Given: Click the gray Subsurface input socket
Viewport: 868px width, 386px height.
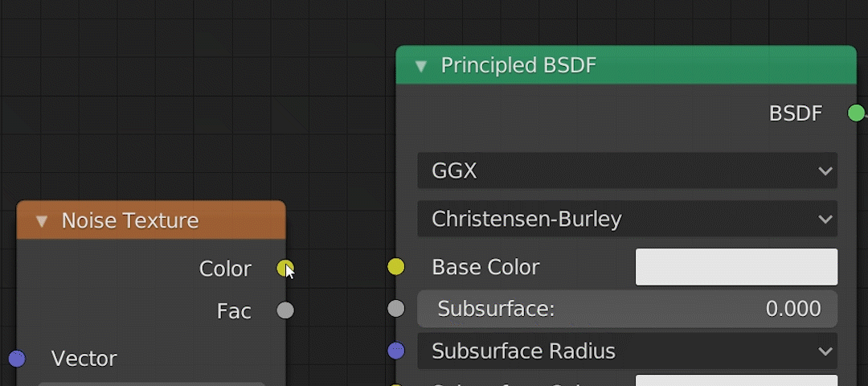Looking at the screenshot, I should (x=395, y=309).
